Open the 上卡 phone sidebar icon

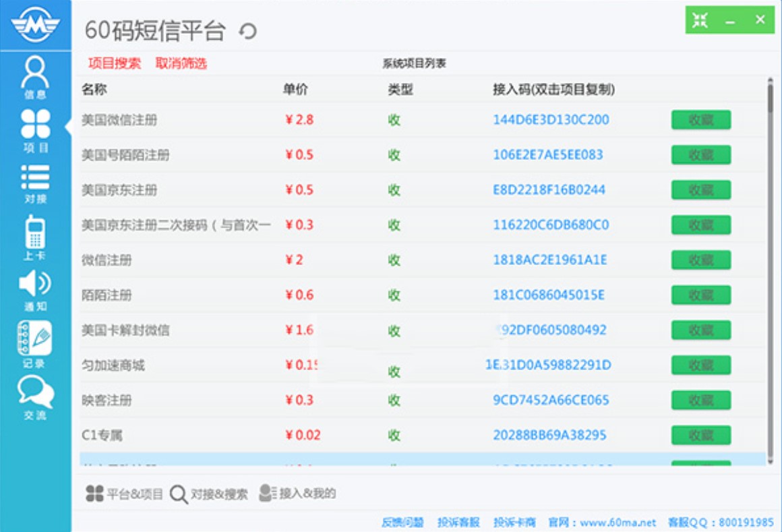click(x=35, y=238)
